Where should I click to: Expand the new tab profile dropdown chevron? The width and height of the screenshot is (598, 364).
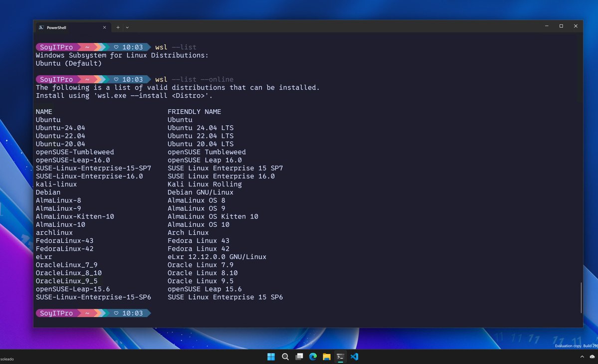click(x=127, y=27)
